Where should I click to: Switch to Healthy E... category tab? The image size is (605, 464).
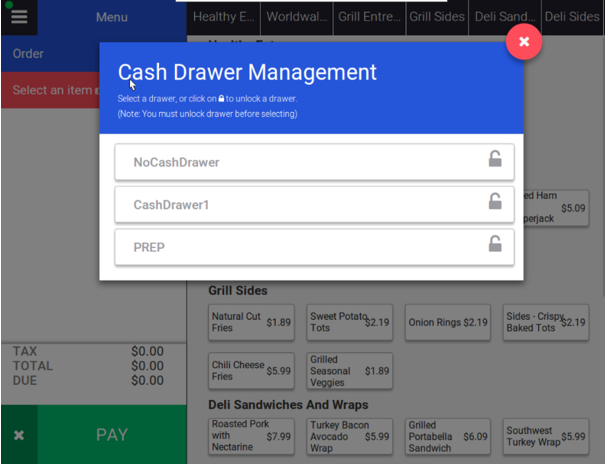point(223,17)
